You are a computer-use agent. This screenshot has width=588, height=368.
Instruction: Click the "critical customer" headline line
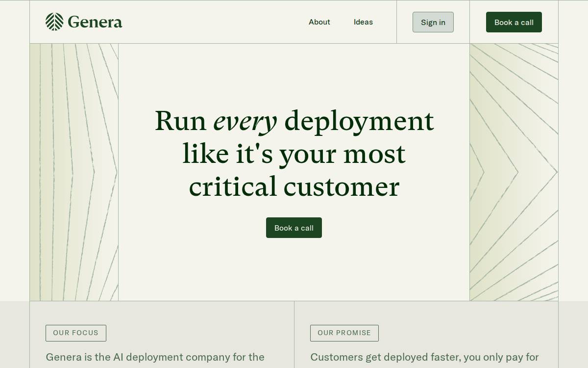[x=294, y=187]
